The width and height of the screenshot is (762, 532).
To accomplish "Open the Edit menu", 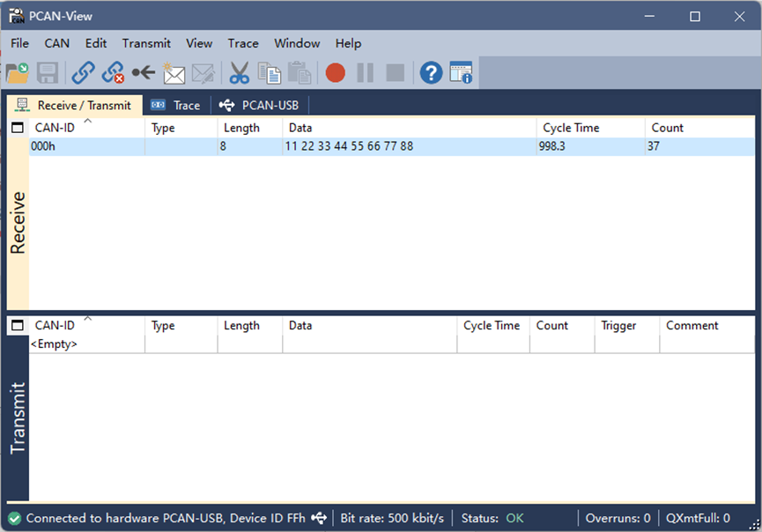I will (96, 43).
